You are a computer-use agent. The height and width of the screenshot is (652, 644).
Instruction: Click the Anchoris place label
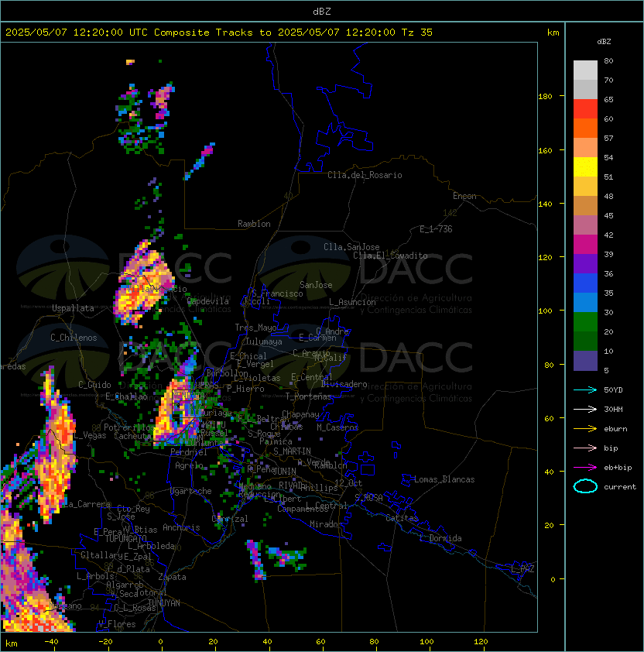181,527
